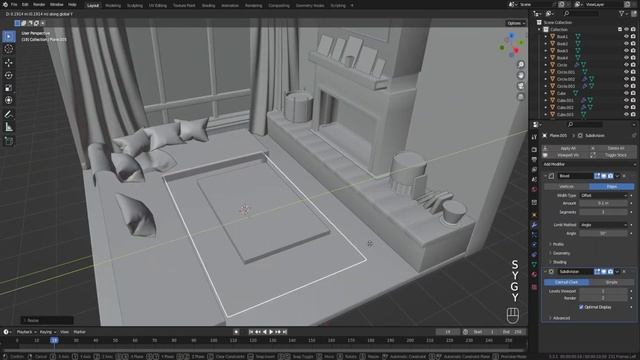Screen dimensions: 640x360
Task: Expand the Circle.001 outliner item
Action: click(546, 72)
